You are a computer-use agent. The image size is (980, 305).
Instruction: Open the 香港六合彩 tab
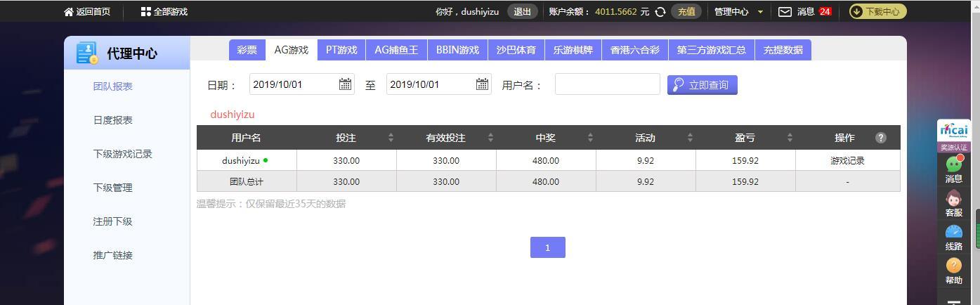tap(635, 50)
